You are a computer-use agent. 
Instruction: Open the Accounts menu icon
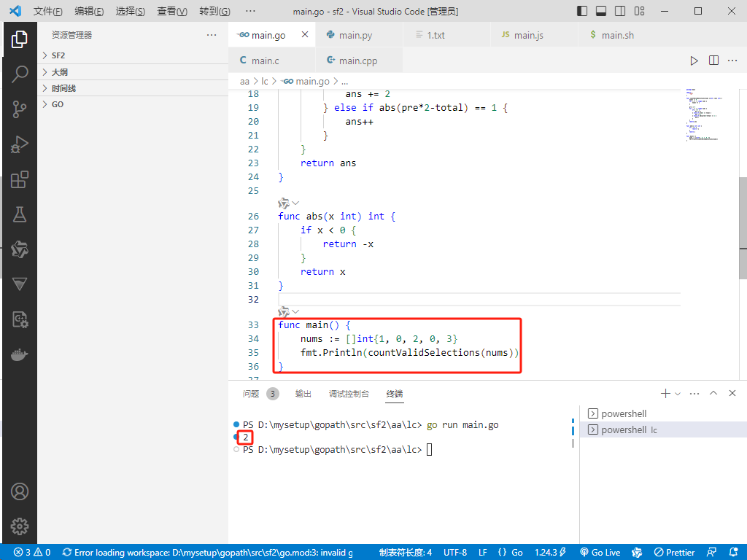coord(20,491)
